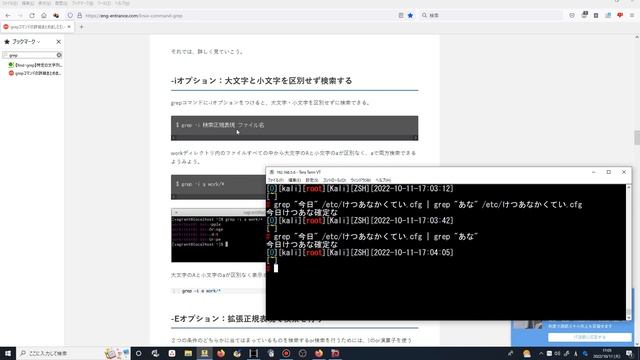Click the Windows taskbar search box
Screen dimensions: 640x360
click(73, 353)
